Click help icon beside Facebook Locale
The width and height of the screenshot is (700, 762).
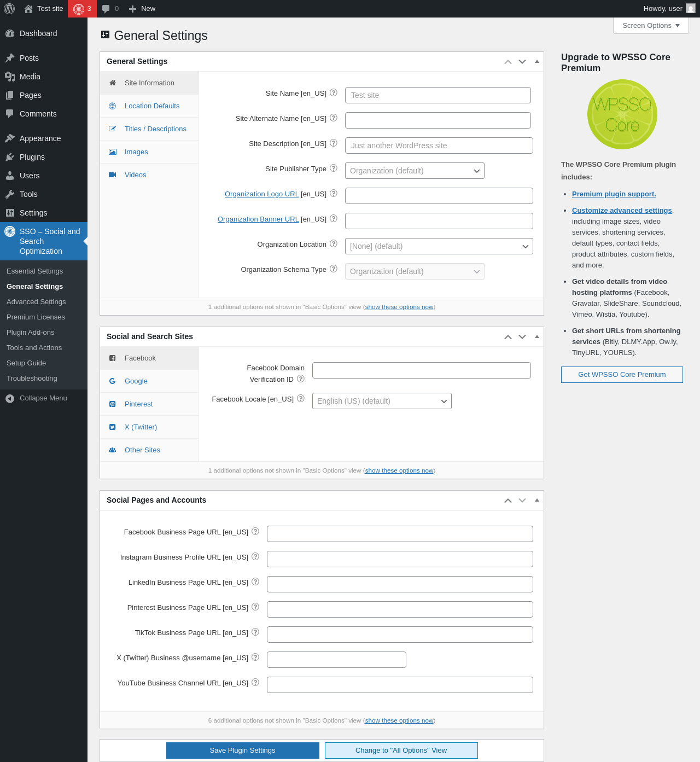click(x=301, y=399)
